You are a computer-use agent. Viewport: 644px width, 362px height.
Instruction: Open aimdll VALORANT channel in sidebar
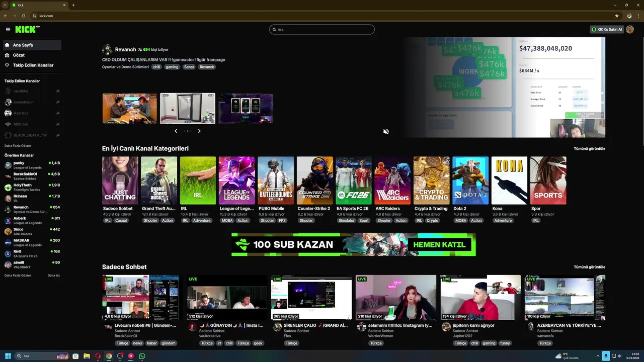point(32,264)
